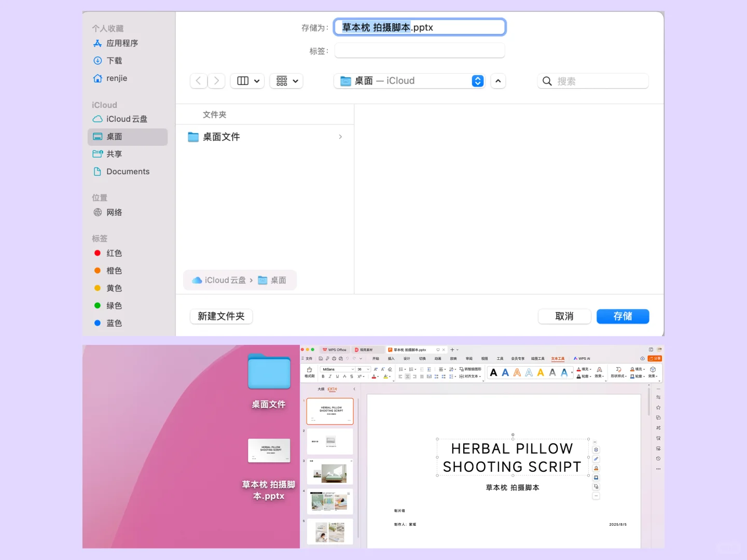Toggle italic formatting
747x560 pixels.
click(330, 376)
